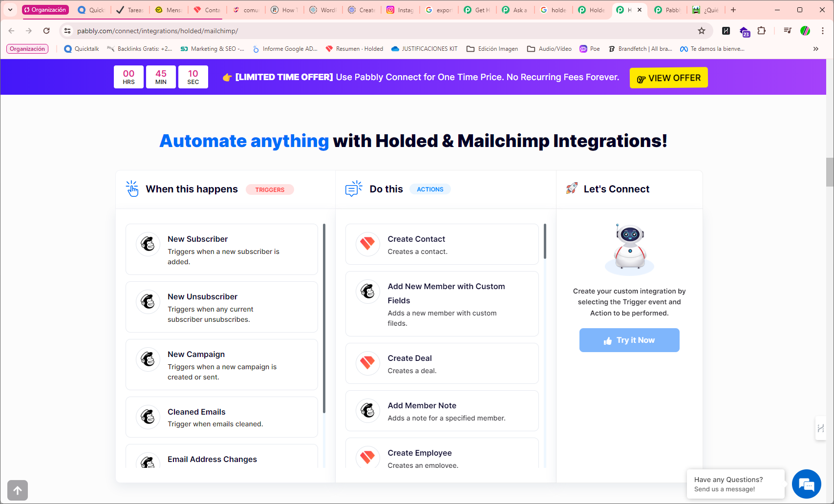
Task: Select the New Campaign trigger
Action: 222,365
